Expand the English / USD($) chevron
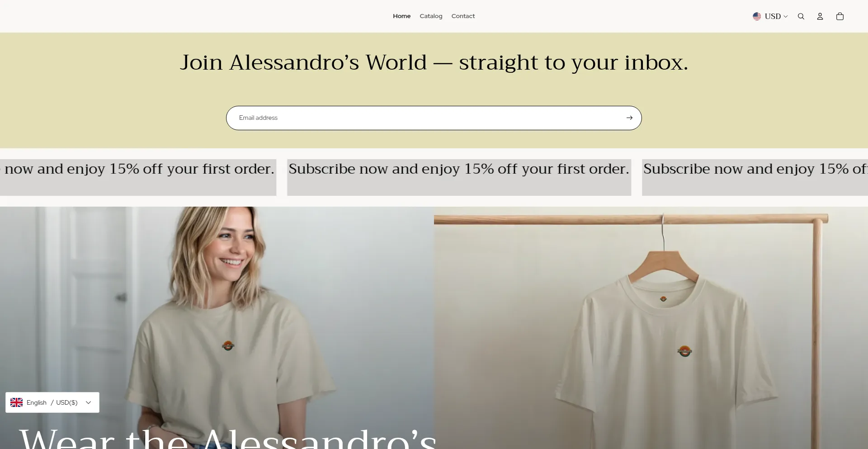Image resolution: width=868 pixels, height=449 pixels. (x=88, y=402)
